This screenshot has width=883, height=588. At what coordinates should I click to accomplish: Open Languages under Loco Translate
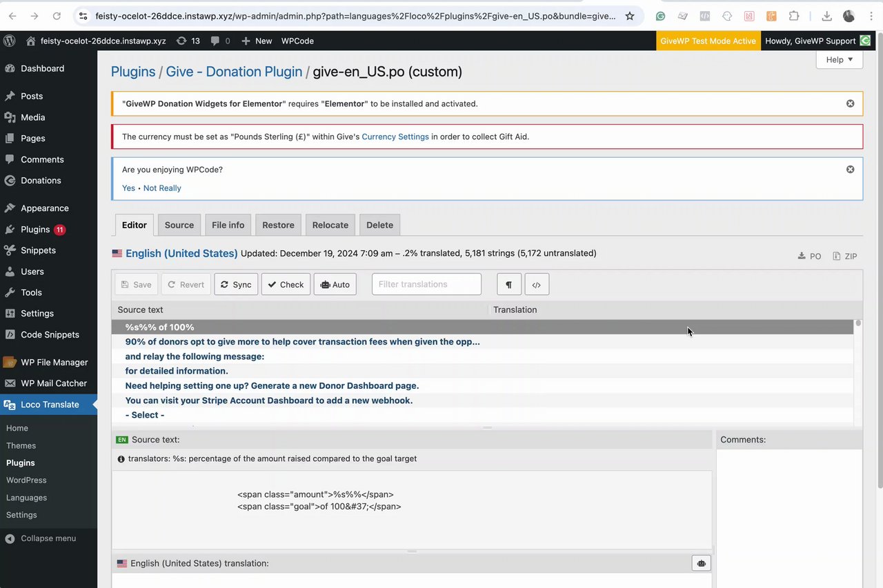click(x=26, y=498)
